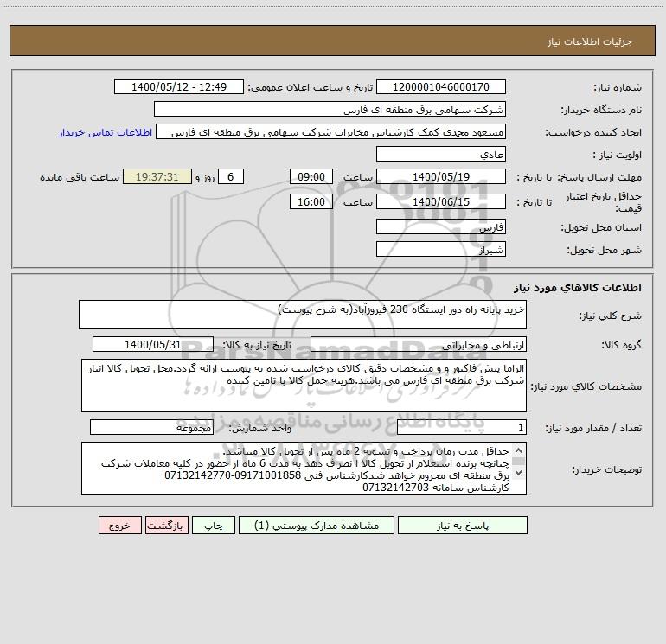
Task: Click the بازگشت back button
Action: [x=166, y=526]
